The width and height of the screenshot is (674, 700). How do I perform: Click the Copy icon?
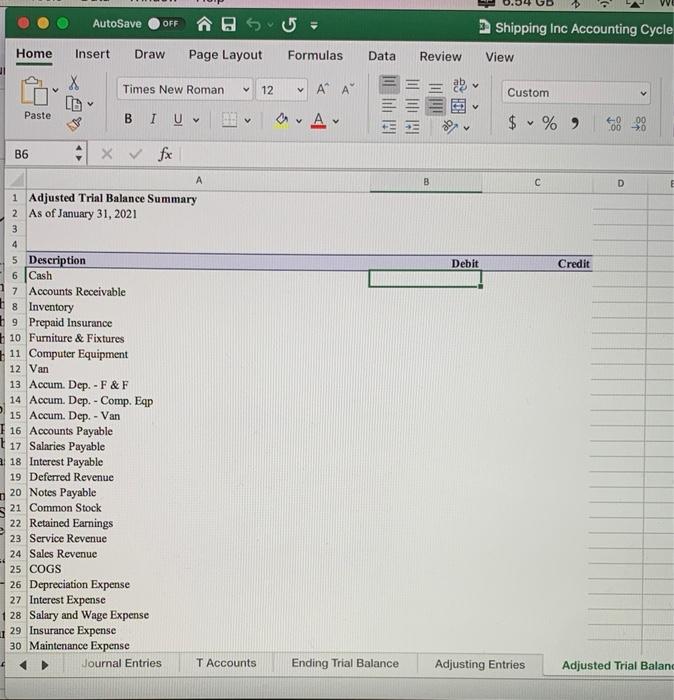point(74,104)
